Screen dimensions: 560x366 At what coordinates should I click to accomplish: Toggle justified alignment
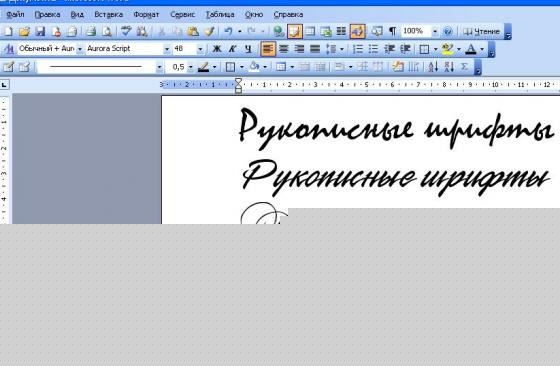[x=315, y=49]
